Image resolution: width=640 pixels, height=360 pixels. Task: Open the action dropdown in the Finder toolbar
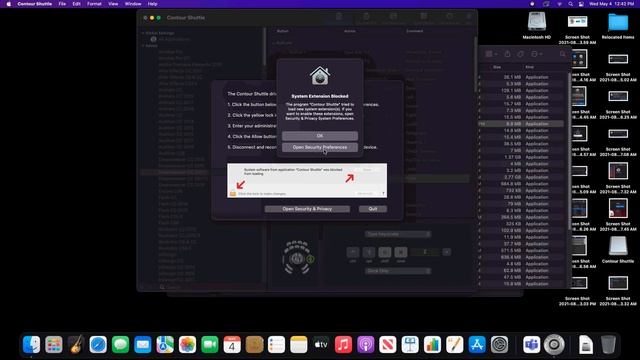[536, 54]
